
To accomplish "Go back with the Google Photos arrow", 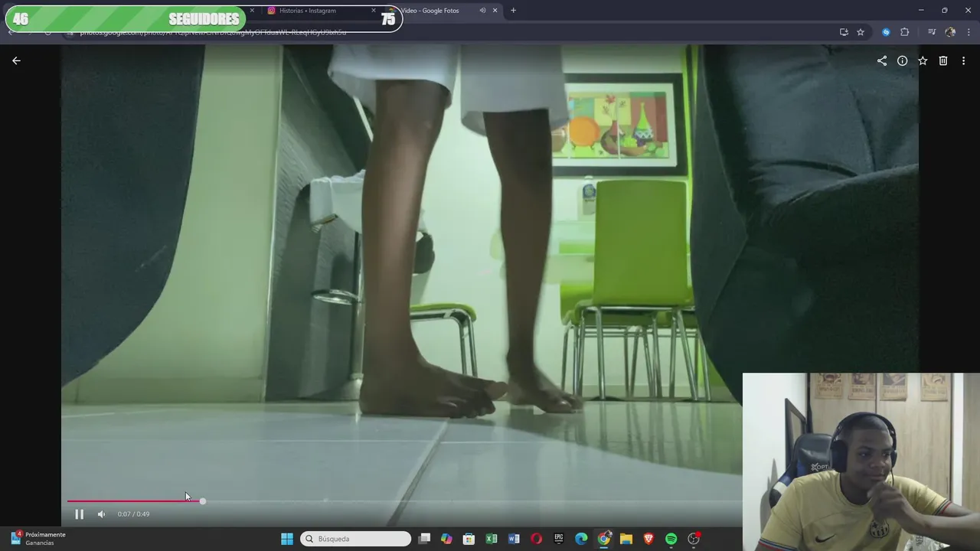I will pos(16,60).
